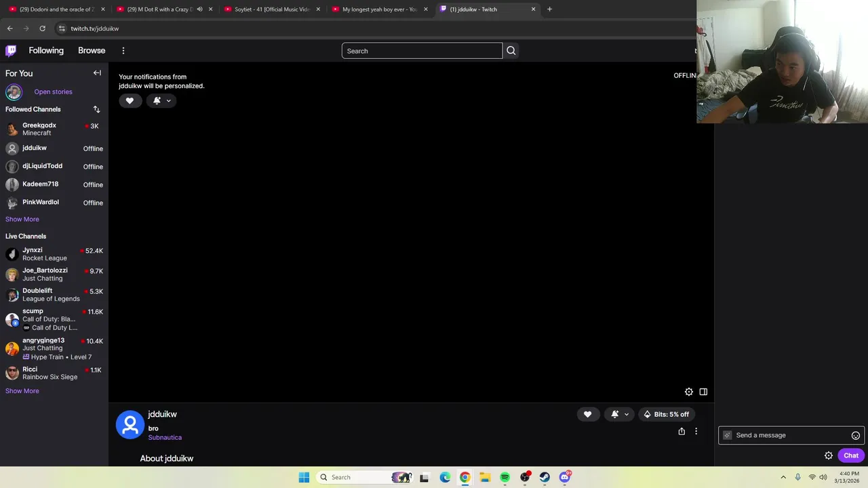Toggle theatre mode in the player
Image resolution: width=868 pixels, height=488 pixels.
point(703,392)
